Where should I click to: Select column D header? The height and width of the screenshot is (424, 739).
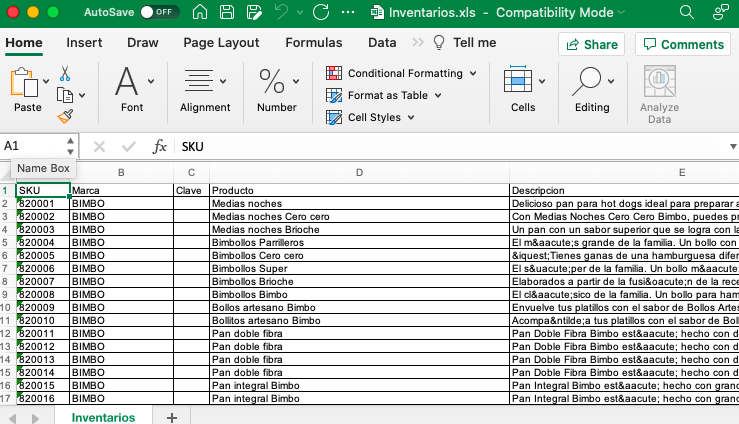(x=359, y=173)
